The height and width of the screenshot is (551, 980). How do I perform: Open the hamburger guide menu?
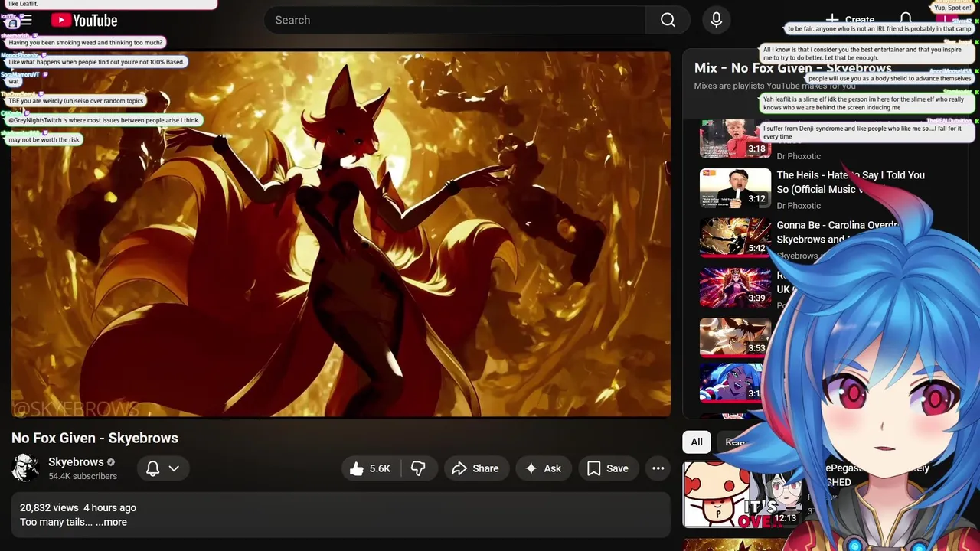click(25, 21)
